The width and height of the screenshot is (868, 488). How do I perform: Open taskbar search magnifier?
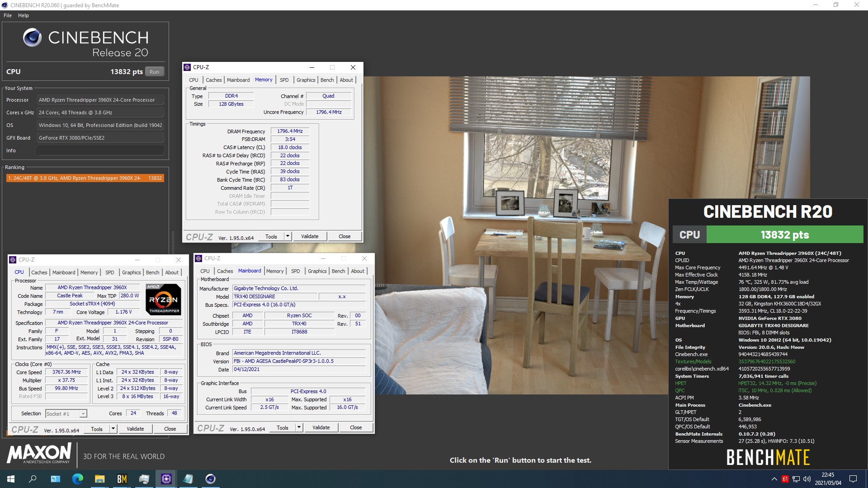[x=33, y=479]
